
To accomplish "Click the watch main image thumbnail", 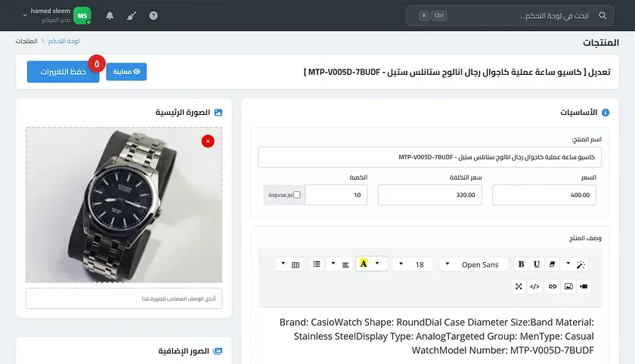I will point(124,205).
